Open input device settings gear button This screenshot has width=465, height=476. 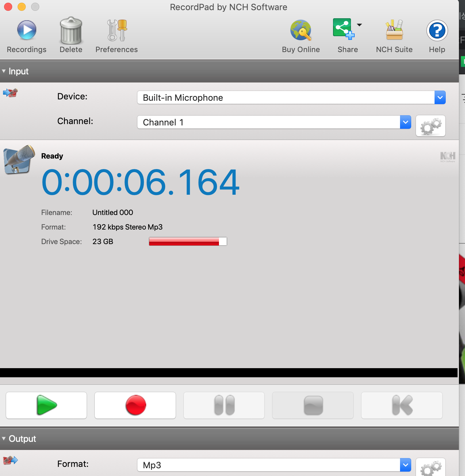click(430, 126)
